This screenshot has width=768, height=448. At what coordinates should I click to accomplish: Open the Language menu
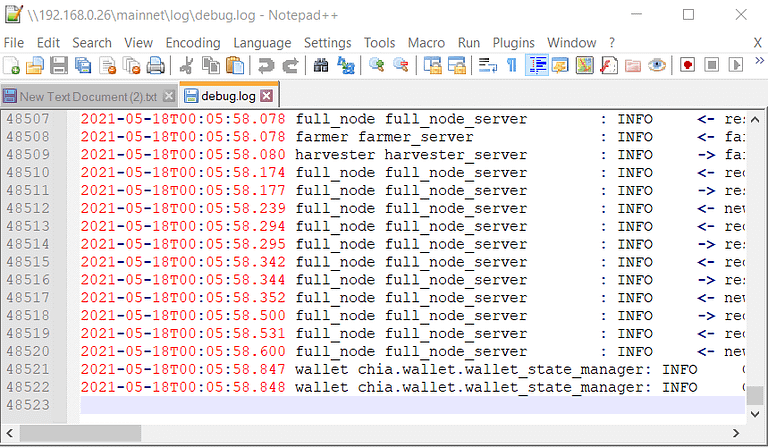click(262, 43)
